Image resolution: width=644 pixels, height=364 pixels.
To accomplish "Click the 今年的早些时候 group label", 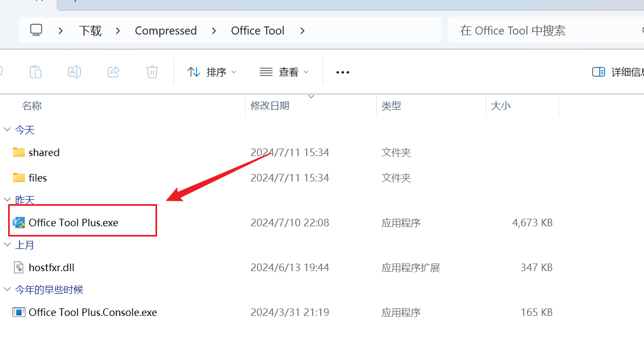I will [x=49, y=290].
